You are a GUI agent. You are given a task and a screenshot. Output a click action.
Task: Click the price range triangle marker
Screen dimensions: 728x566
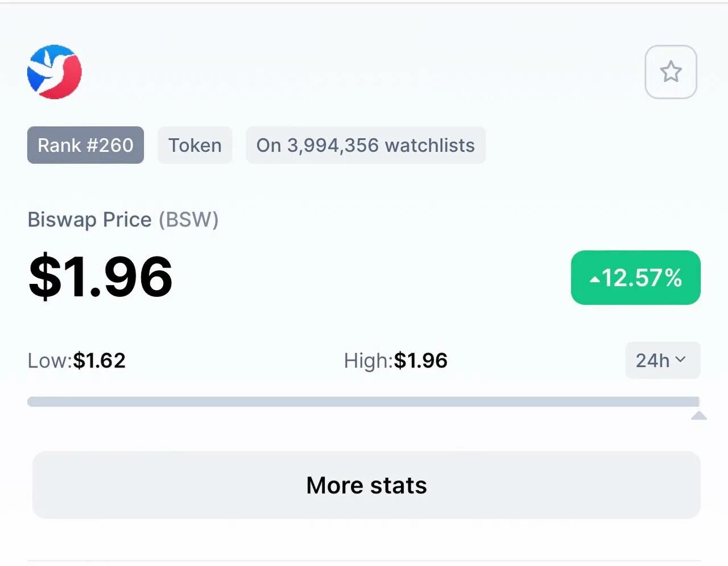(x=699, y=415)
